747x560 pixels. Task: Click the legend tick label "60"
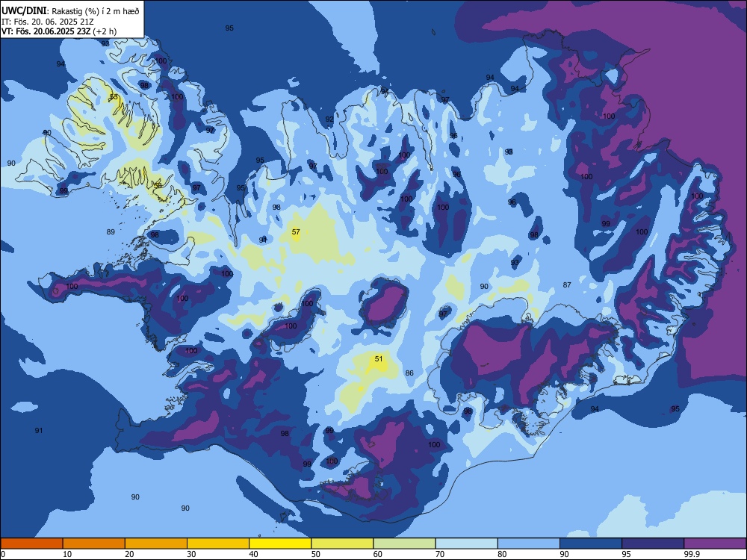click(378, 554)
